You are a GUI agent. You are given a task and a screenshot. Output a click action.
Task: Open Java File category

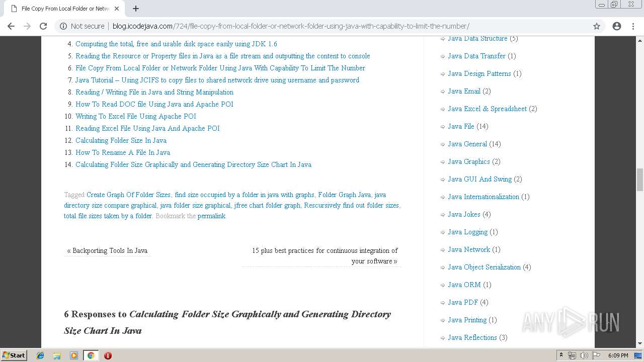click(x=461, y=127)
